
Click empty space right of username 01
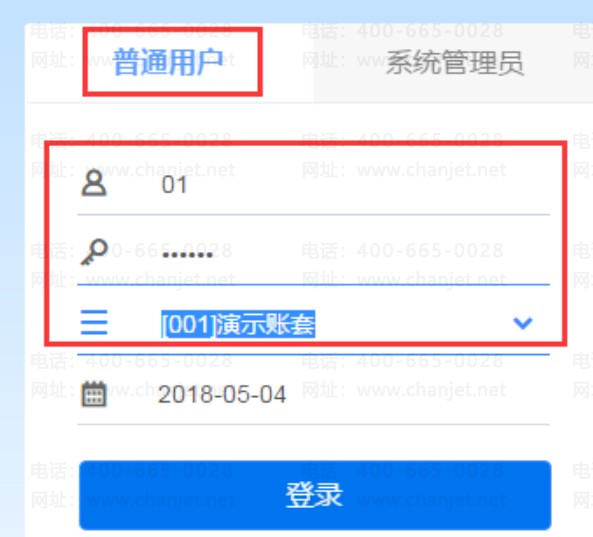[367, 185]
